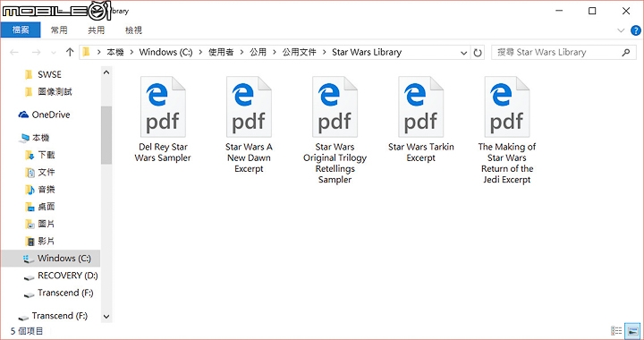This screenshot has height=340, width=644.
Task: Expand the ribbon using the top-right chevron
Action: (x=621, y=30)
